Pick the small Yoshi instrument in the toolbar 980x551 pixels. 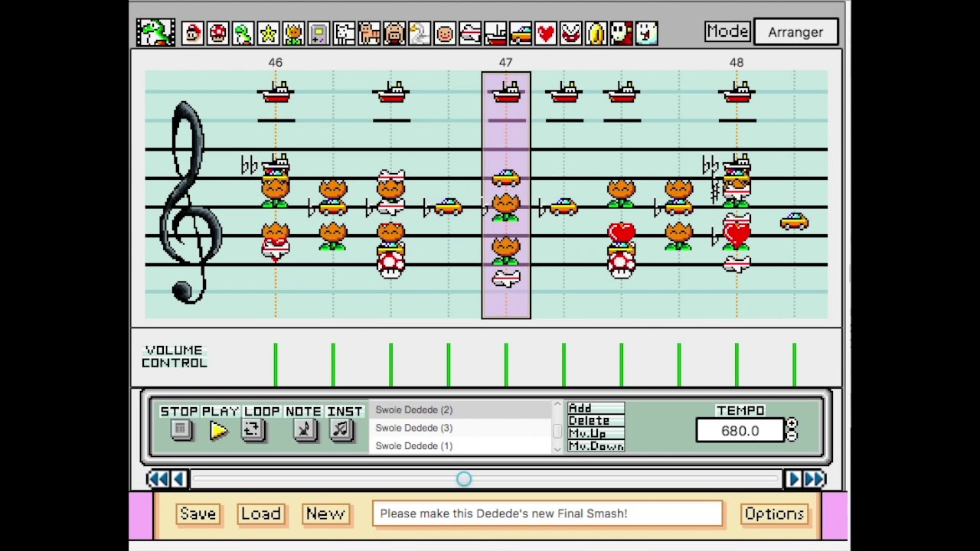point(243,34)
